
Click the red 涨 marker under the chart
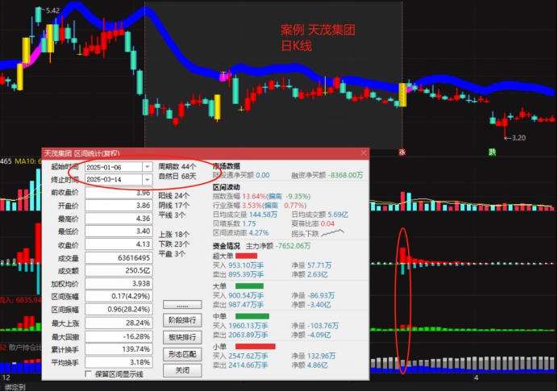402,152
